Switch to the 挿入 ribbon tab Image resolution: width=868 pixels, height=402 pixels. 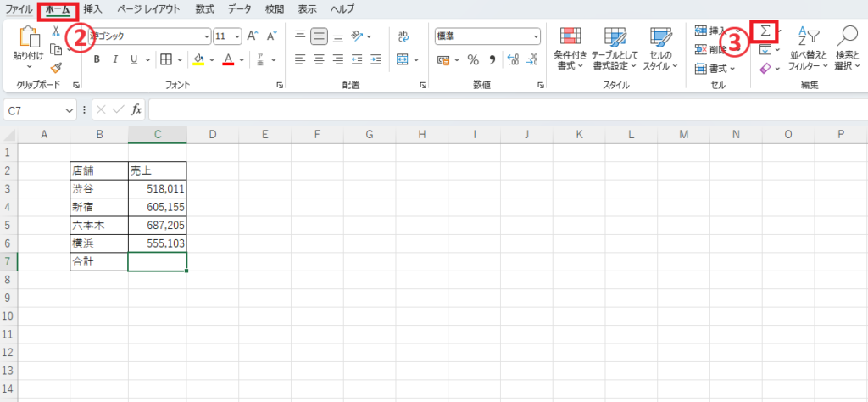92,8
